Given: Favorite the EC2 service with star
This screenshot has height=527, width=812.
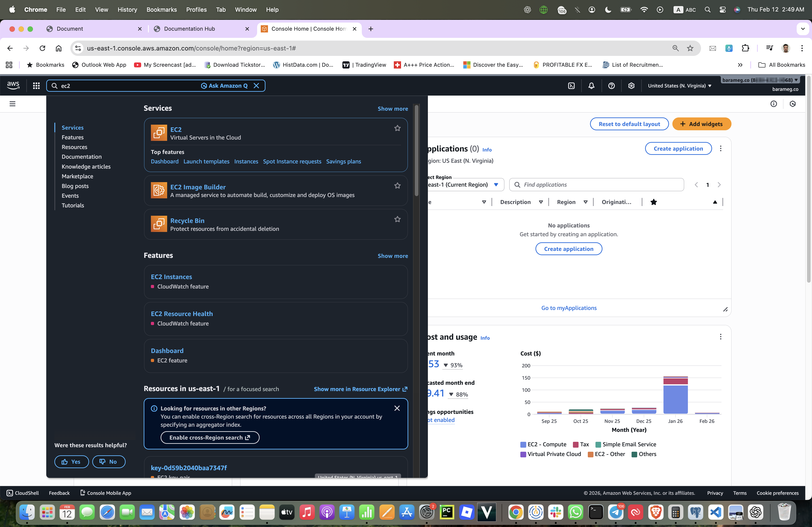Looking at the screenshot, I should (397, 128).
